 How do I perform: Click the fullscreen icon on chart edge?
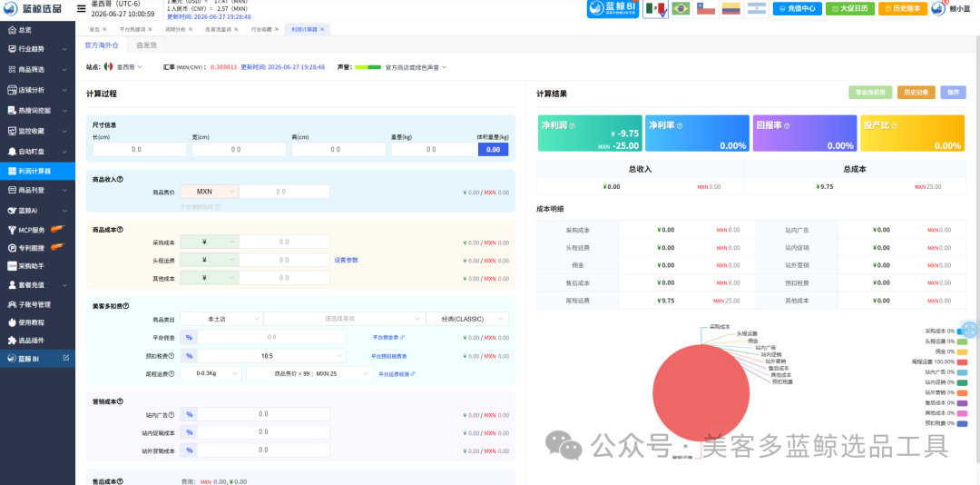click(x=970, y=330)
